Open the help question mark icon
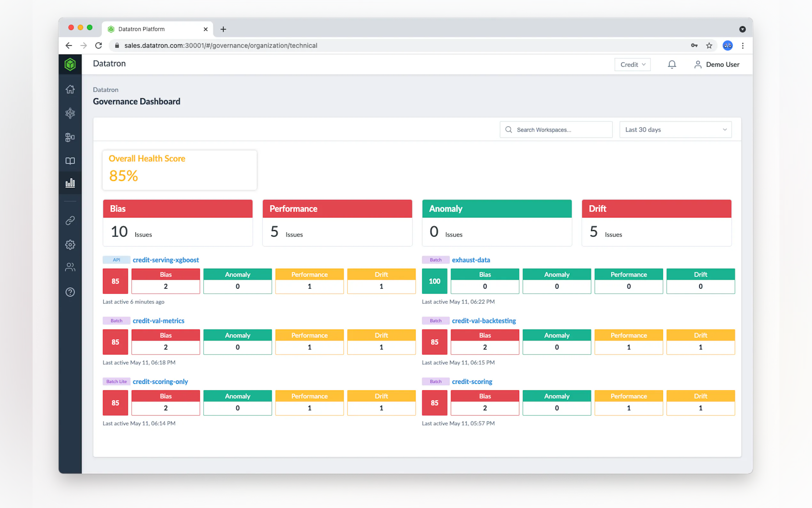 (x=70, y=292)
